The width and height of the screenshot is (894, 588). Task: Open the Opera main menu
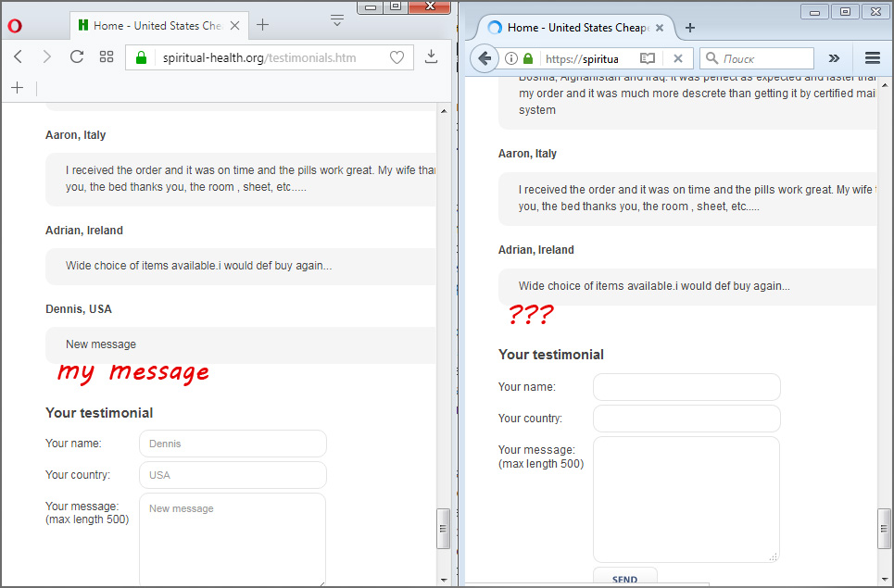(15, 26)
